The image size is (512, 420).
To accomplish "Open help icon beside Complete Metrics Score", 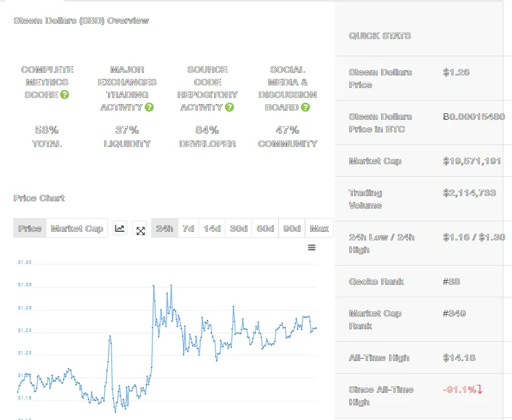I will (64, 95).
